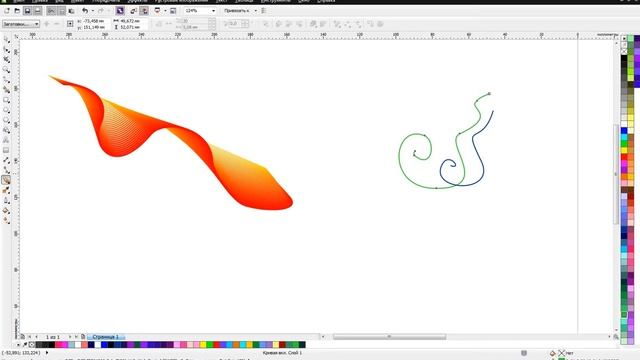Go to the next page arrow
This screenshot has width=640, height=360.
pos(70,337)
